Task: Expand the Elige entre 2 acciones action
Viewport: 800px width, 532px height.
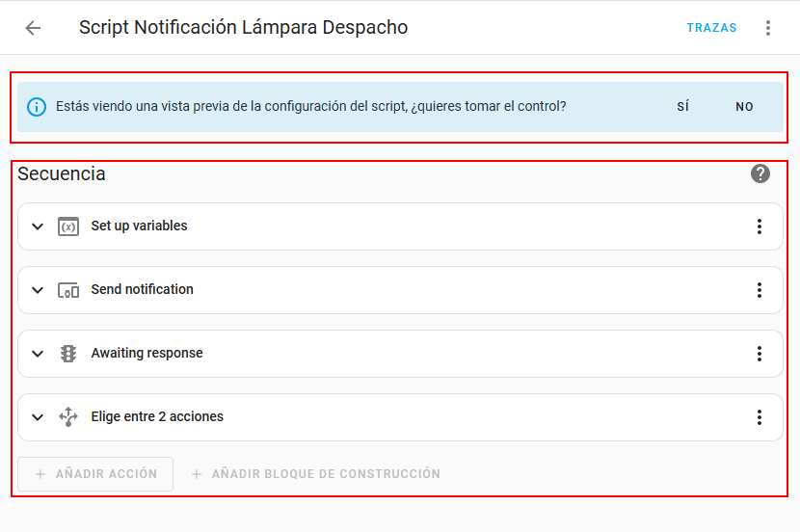Action: [38, 417]
